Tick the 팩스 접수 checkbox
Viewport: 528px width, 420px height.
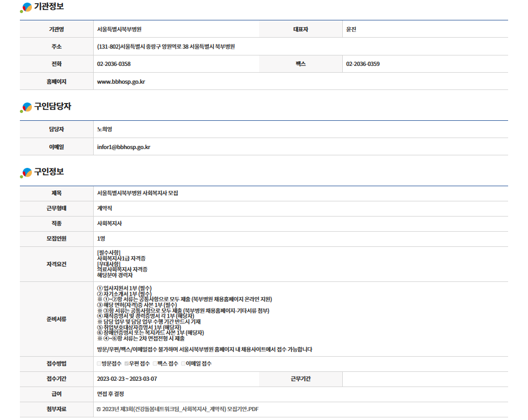click(155, 364)
